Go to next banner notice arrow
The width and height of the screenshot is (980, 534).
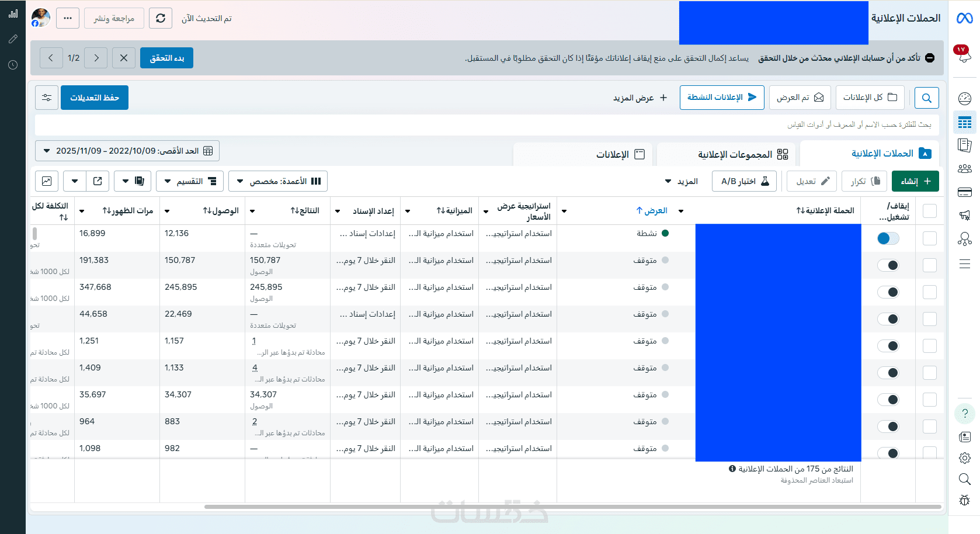(x=96, y=58)
